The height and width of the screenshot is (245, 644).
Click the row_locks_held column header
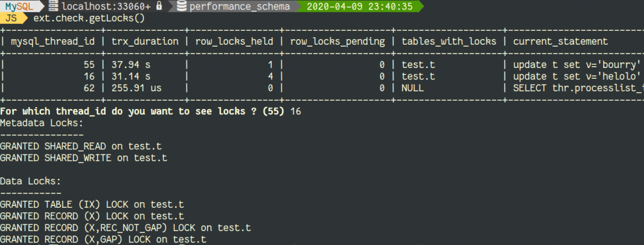click(234, 42)
